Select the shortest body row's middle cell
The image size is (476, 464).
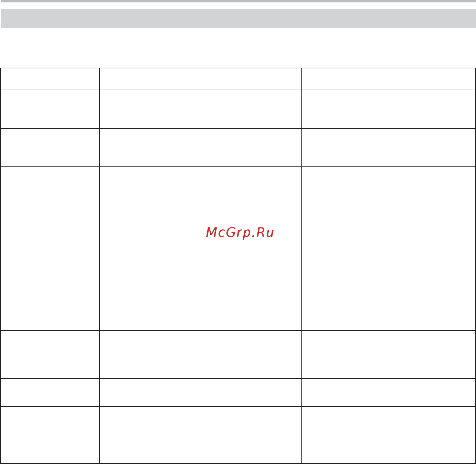tap(201, 393)
